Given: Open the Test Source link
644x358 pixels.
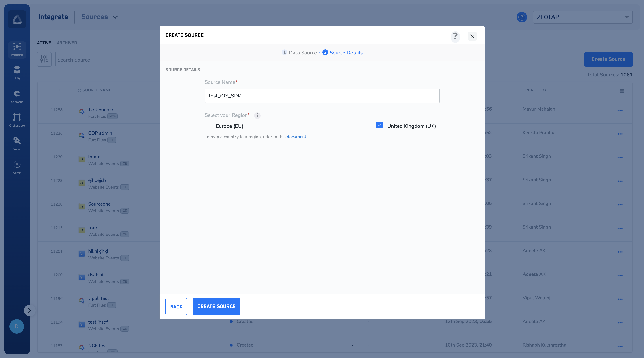Looking at the screenshot, I should click(x=100, y=109).
